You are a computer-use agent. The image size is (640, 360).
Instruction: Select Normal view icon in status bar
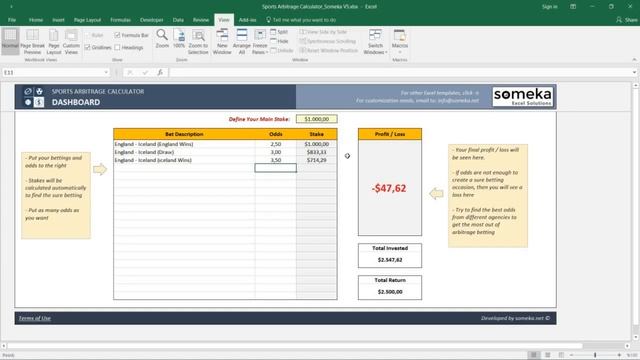pos(533,355)
